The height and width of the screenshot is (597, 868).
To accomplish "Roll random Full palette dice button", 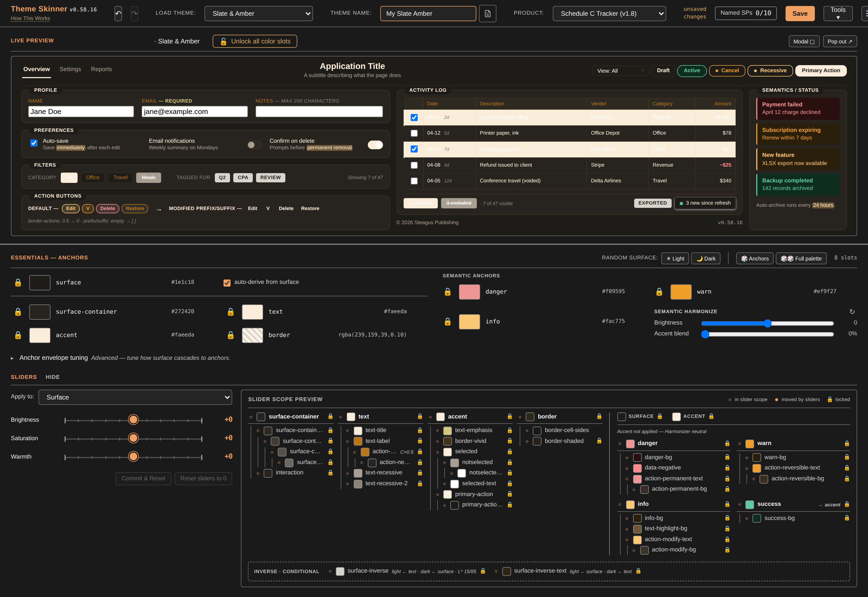I will (801, 259).
